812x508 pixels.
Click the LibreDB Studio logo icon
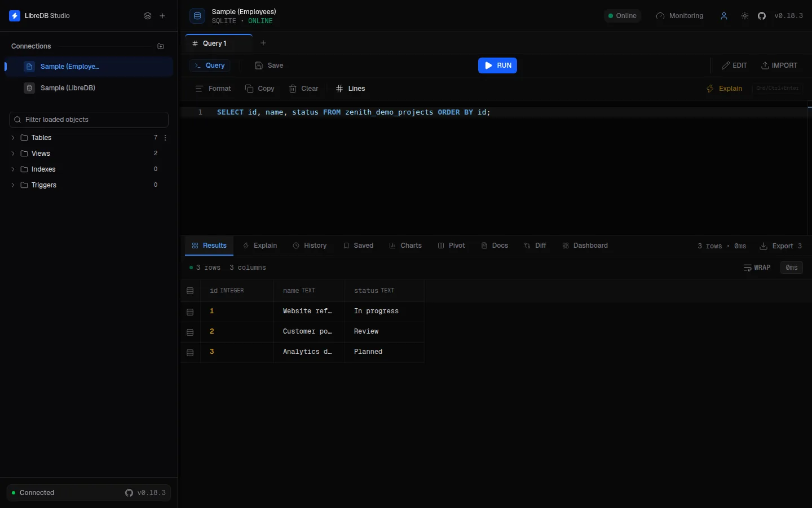pyautogui.click(x=15, y=16)
